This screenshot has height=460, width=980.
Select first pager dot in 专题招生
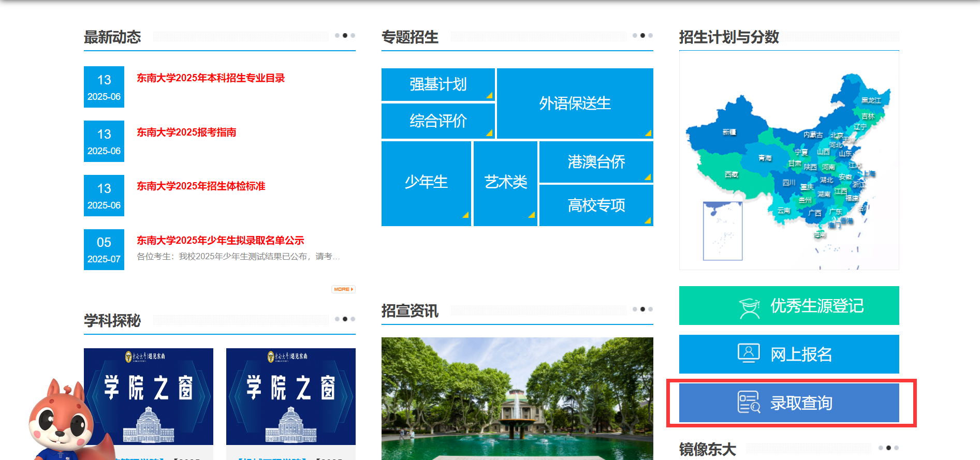pos(635,36)
